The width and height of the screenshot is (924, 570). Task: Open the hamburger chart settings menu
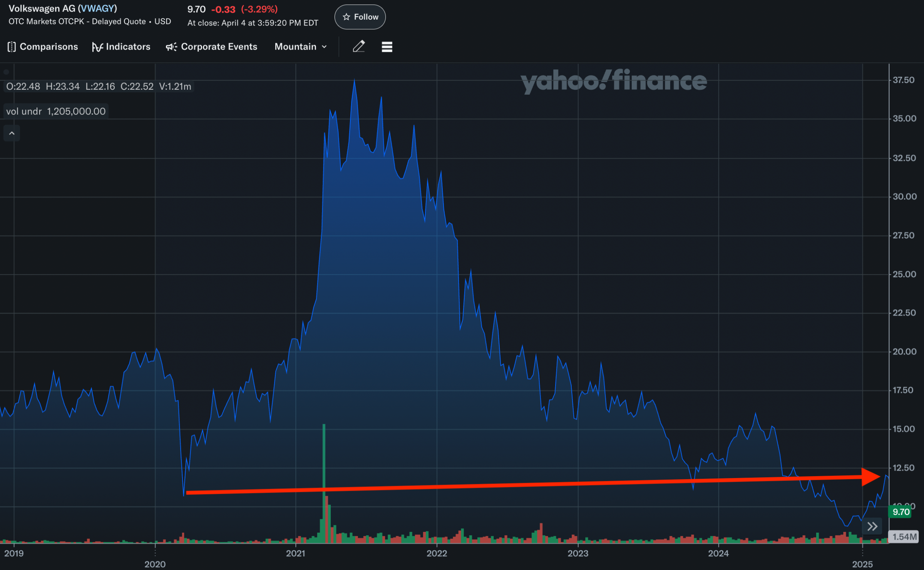[387, 47]
